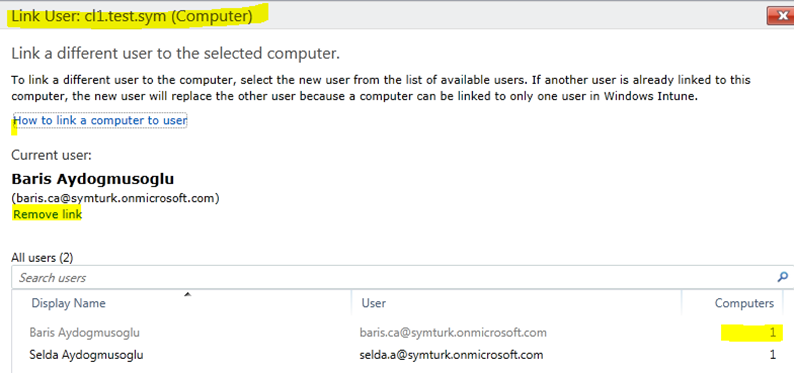This screenshot has width=794, height=373.
Task: Focus the Search users field
Action: pos(395,277)
